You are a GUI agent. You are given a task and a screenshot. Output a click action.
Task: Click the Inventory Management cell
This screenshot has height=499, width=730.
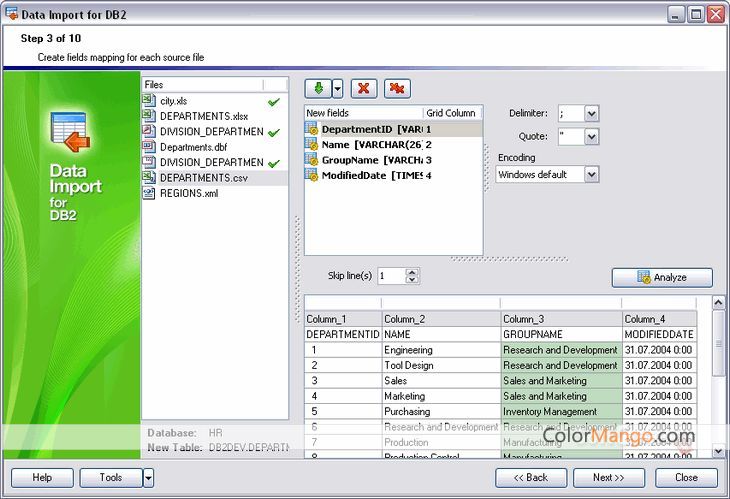[x=561, y=411]
